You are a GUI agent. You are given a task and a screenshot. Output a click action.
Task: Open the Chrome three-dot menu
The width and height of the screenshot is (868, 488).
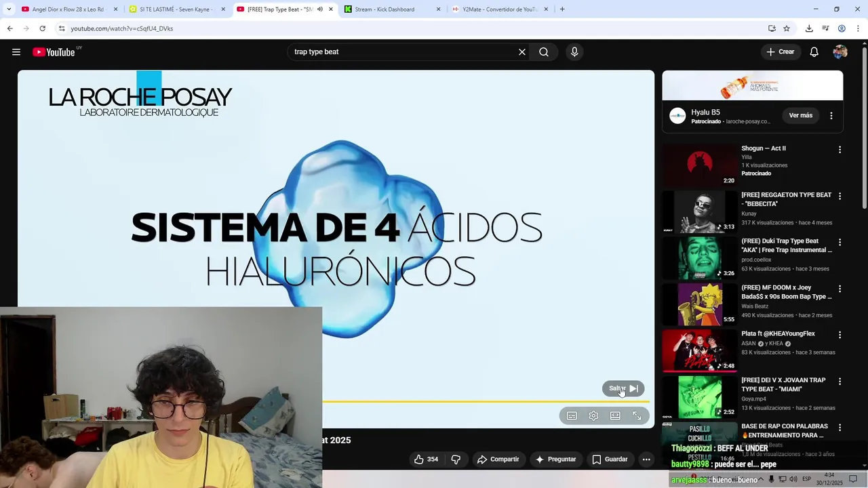858,28
